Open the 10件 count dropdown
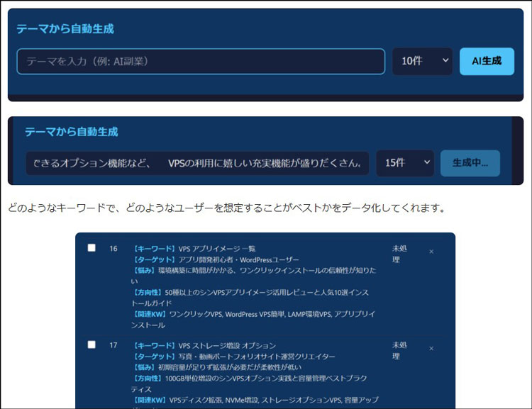 coord(423,61)
